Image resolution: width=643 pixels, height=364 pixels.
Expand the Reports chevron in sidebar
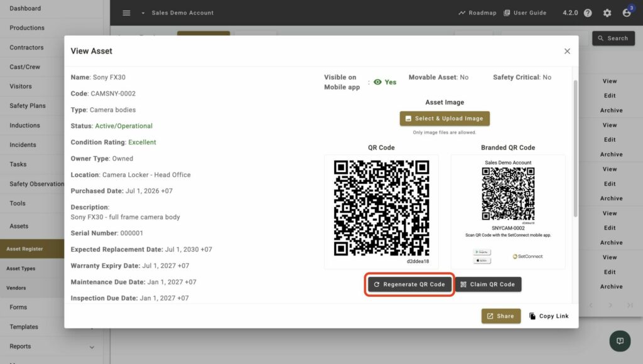click(92, 347)
